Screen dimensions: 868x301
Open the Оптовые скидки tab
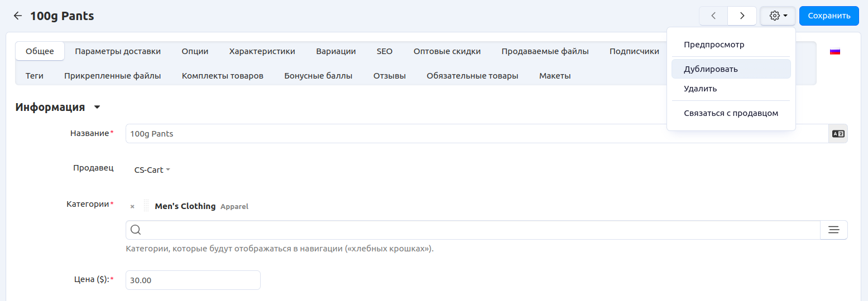[x=447, y=51]
